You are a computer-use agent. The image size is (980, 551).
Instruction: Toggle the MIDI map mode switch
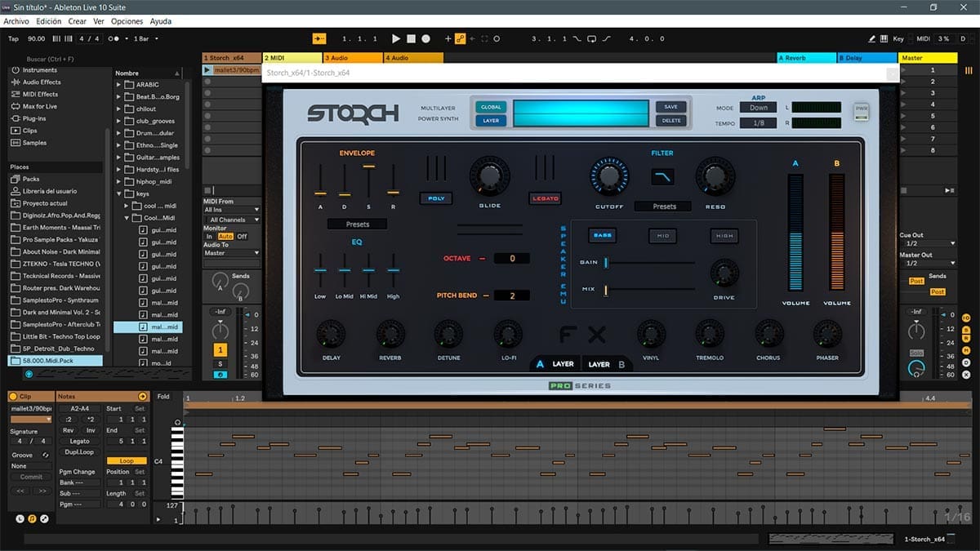tap(923, 38)
